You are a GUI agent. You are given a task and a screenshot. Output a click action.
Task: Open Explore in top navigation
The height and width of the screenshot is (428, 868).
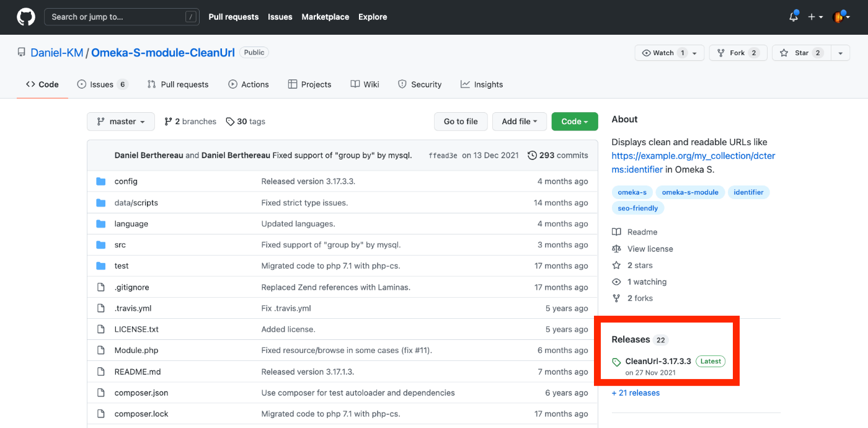pyautogui.click(x=373, y=17)
